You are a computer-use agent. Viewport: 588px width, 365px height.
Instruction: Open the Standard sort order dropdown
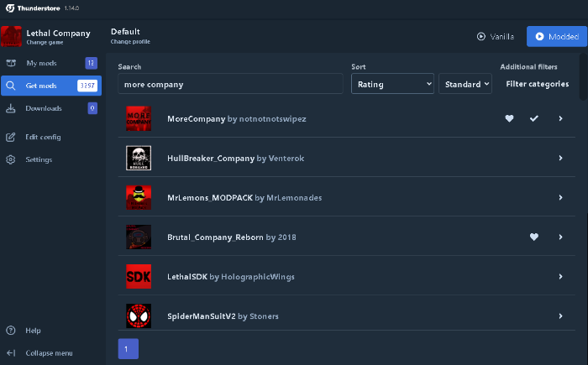(465, 84)
